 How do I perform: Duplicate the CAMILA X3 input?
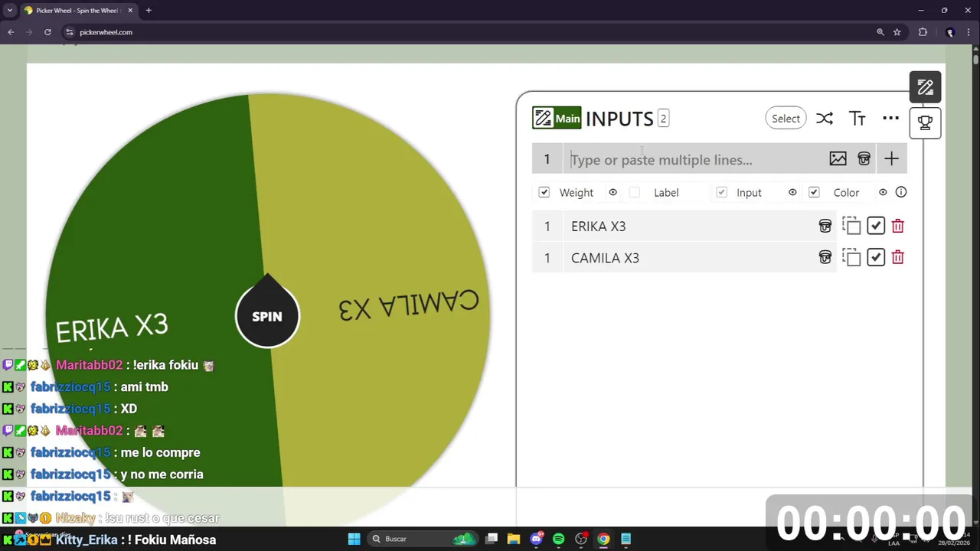pyautogui.click(x=851, y=257)
